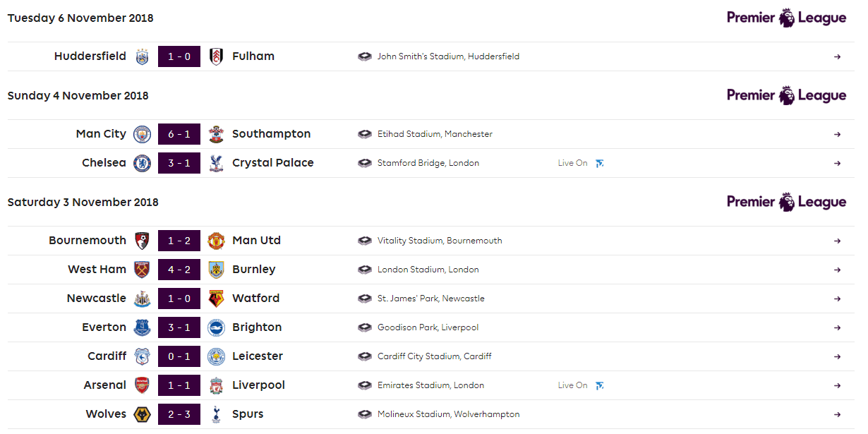Click the Leicester team name
Screen dimensions: 868x434
click(x=258, y=356)
